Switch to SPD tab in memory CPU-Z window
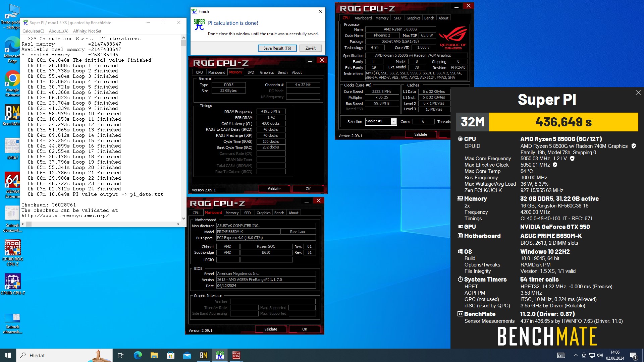This screenshot has height=362, width=644. pos(251,72)
